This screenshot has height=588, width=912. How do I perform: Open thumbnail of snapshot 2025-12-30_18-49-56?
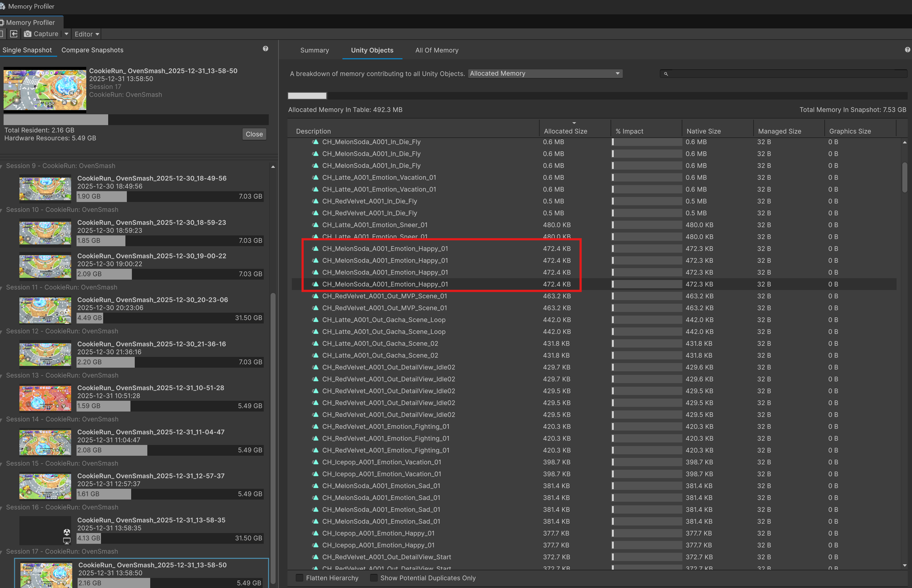pos(45,188)
